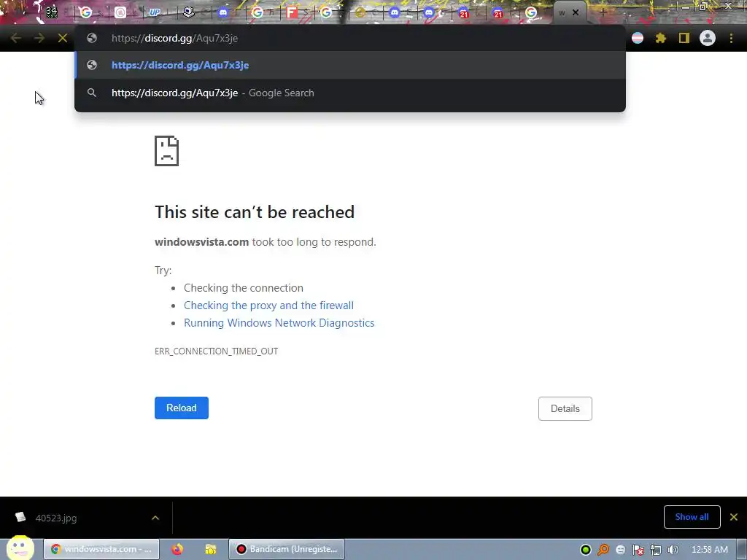Open downloaded file 40523.jpg
Screen dimensions: 747x560
point(55,518)
